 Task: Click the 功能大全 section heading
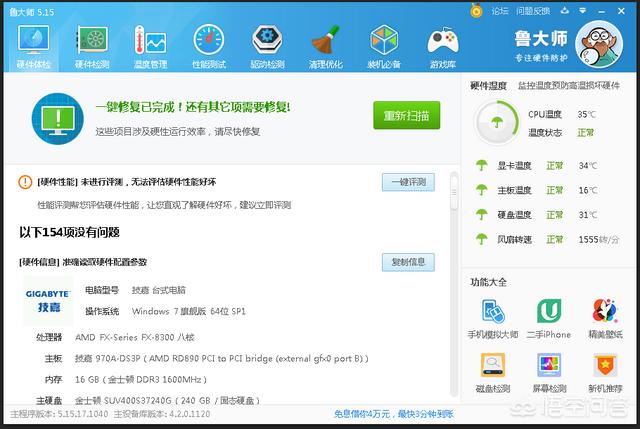(x=488, y=282)
